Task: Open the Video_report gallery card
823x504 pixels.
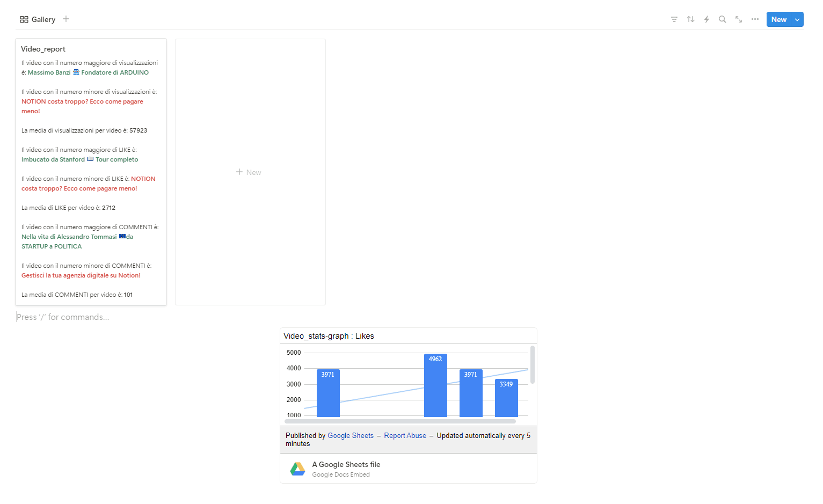Action: click(x=91, y=172)
